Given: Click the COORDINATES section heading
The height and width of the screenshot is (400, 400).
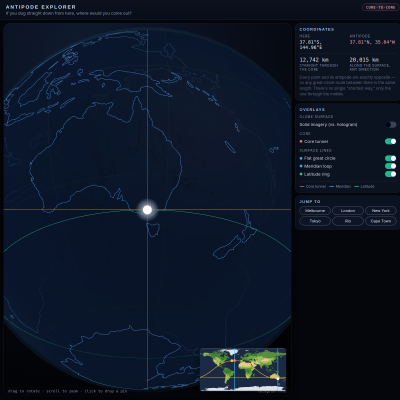Looking at the screenshot, I should pyautogui.click(x=317, y=30).
